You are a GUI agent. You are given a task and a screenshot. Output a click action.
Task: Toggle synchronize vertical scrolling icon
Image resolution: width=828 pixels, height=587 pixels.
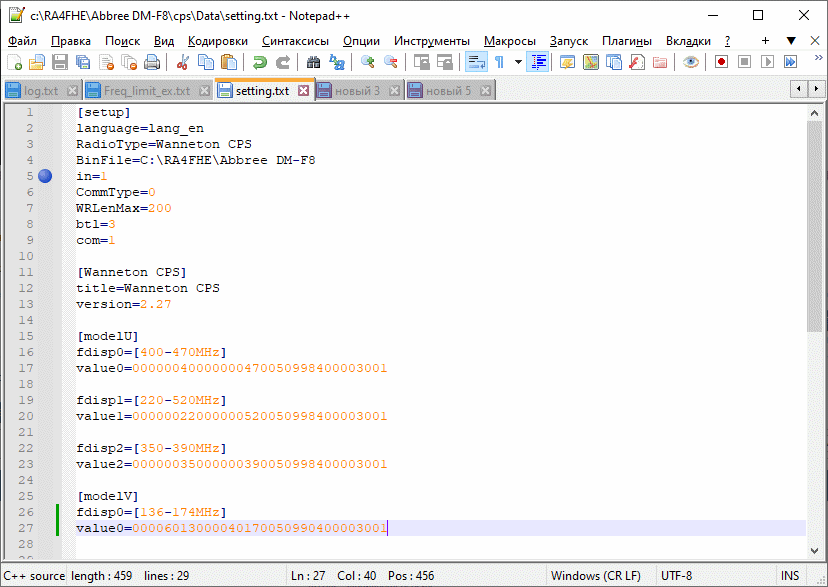point(421,62)
